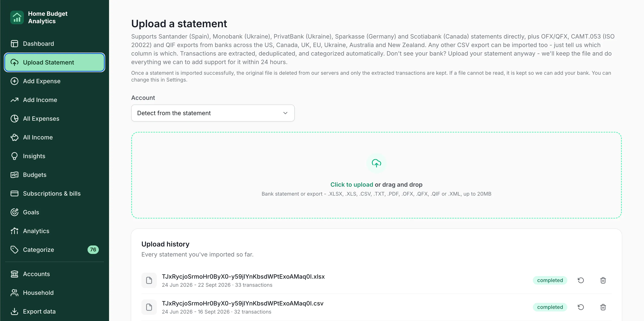The height and width of the screenshot is (321, 644).
Task: Click the Categorize tag icon
Action: click(14, 249)
